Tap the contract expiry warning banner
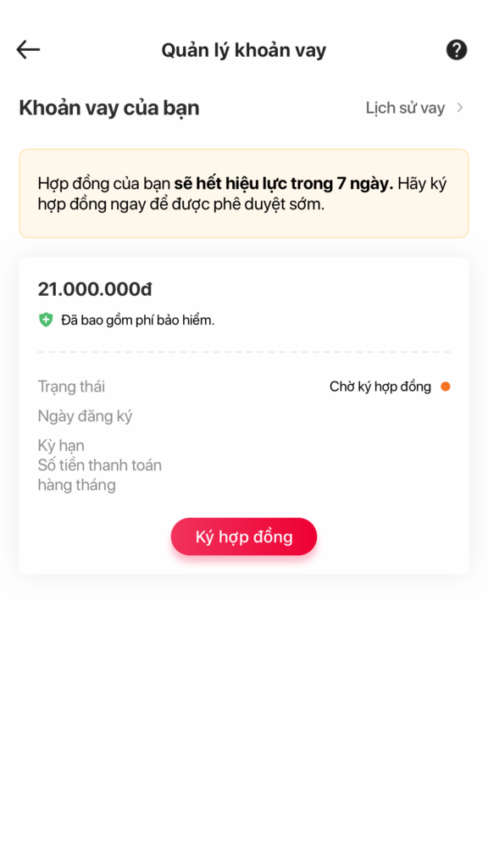The height and width of the screenshot is (868, 488). tap(244, 193)
